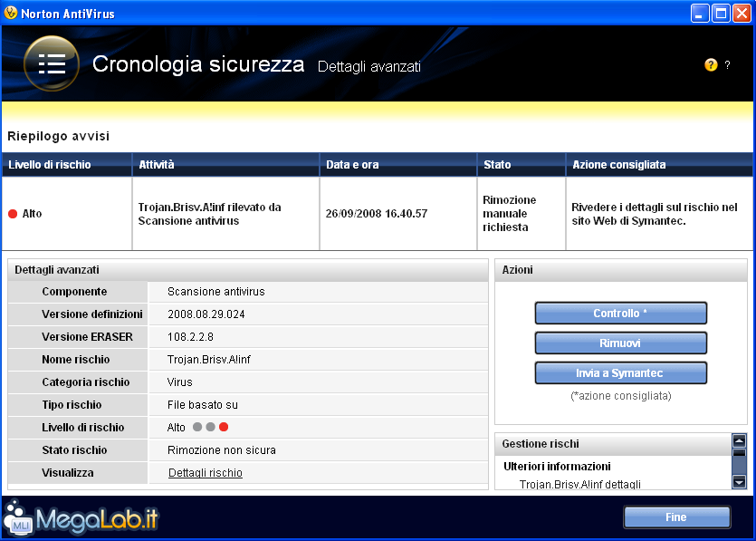The image size is (756, 541).
Task: Click Invia a Symantec button
Action: pyautogui.click(x=620, y=373)
